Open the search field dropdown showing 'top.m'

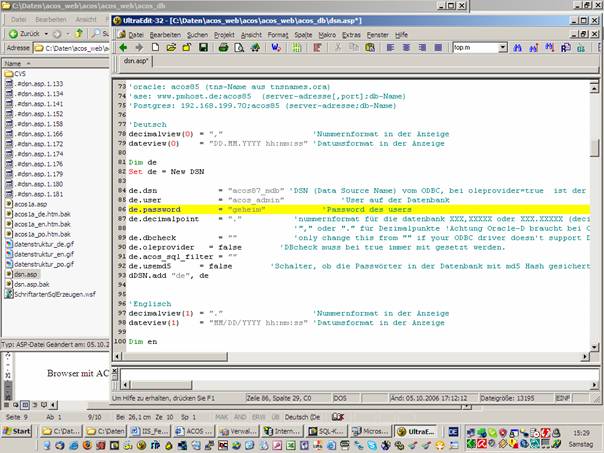[503, 48]
